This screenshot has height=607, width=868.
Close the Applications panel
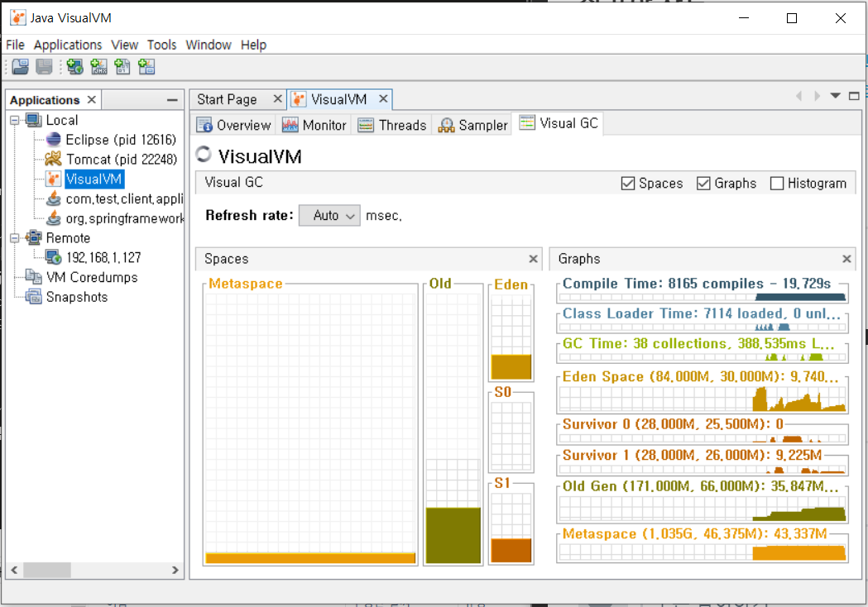tap(91, 99)
